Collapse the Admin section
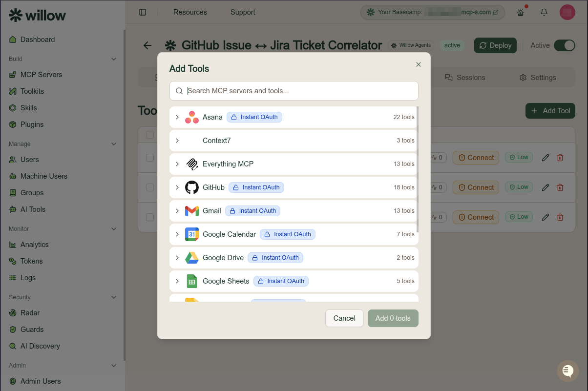 (114, 366)
